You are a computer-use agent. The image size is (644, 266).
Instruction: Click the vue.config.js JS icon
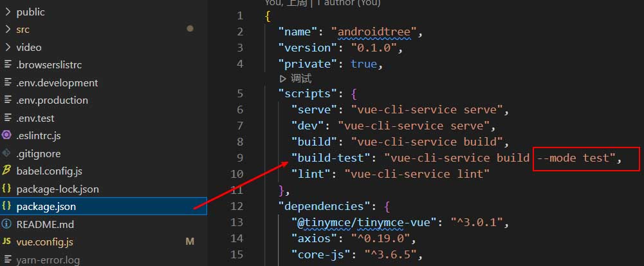[x=7, y=242]
